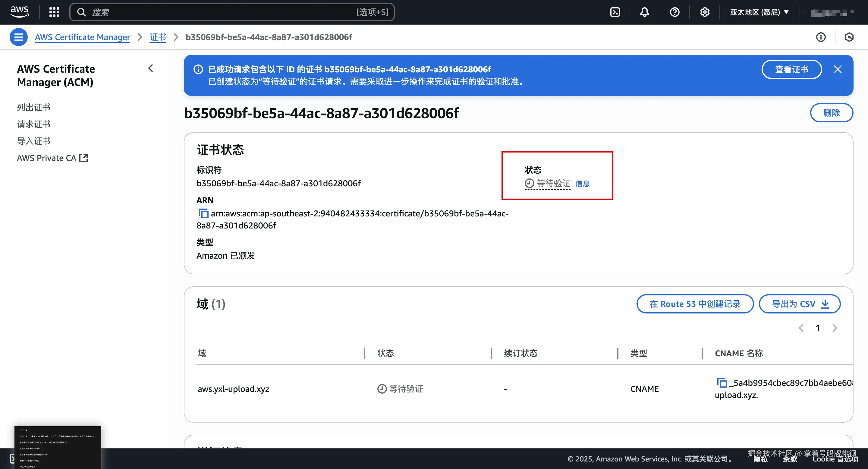
Task: Click the 导出为 CSV button
Action: [800, 304]
